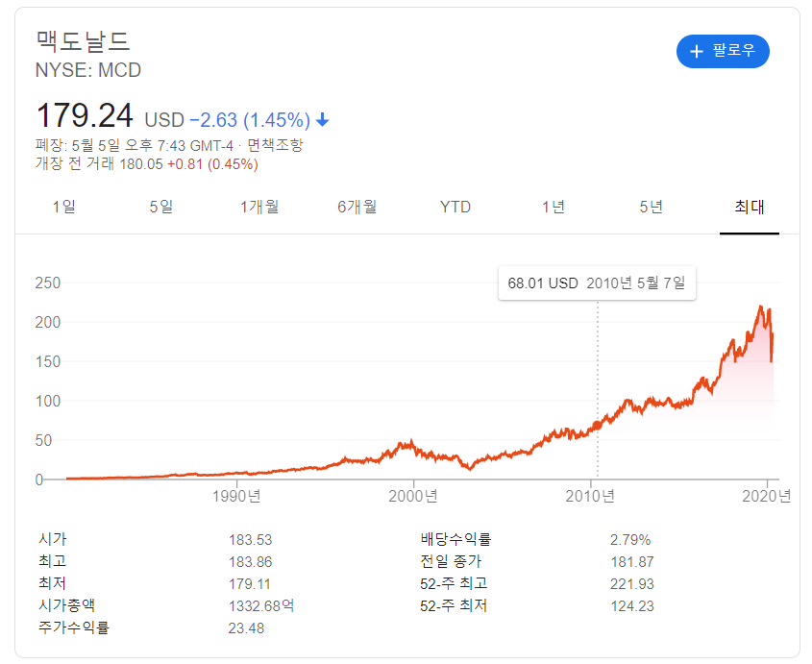
Task: Switch to the 6개월 tab
Action: coord(357,207)
